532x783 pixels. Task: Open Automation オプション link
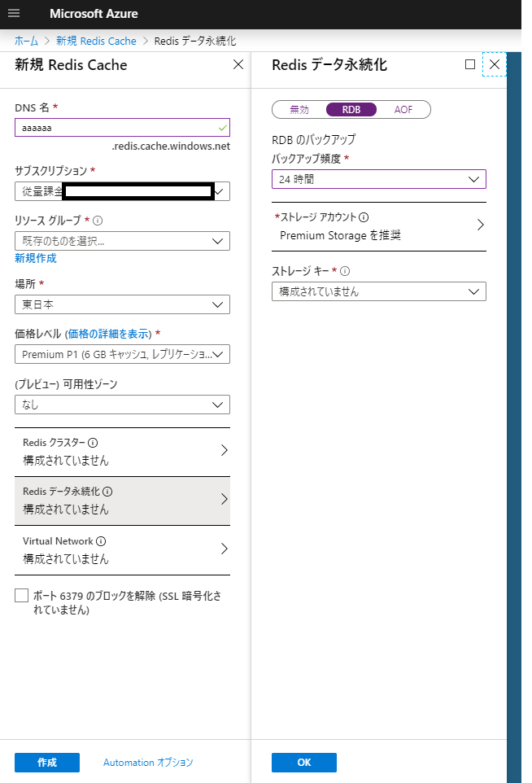point(148,763)
